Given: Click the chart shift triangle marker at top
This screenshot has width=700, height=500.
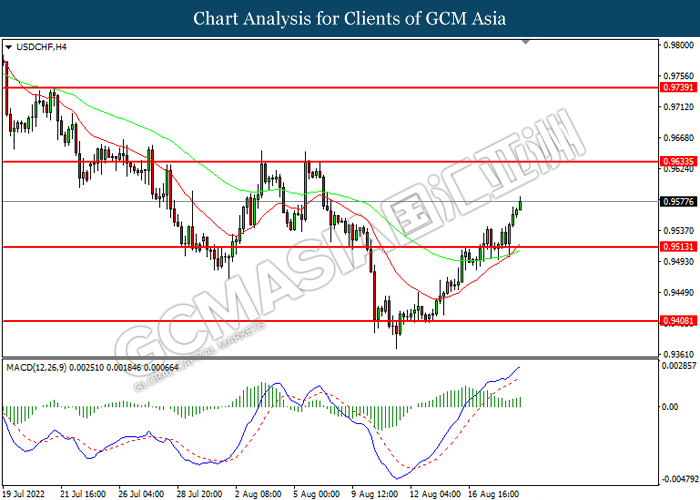Looking at the screenshot, I should [526, 42].
